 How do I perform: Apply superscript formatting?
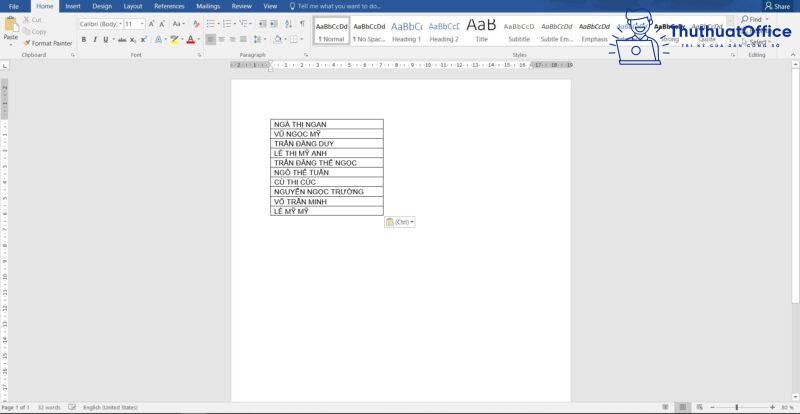(143, 39)
